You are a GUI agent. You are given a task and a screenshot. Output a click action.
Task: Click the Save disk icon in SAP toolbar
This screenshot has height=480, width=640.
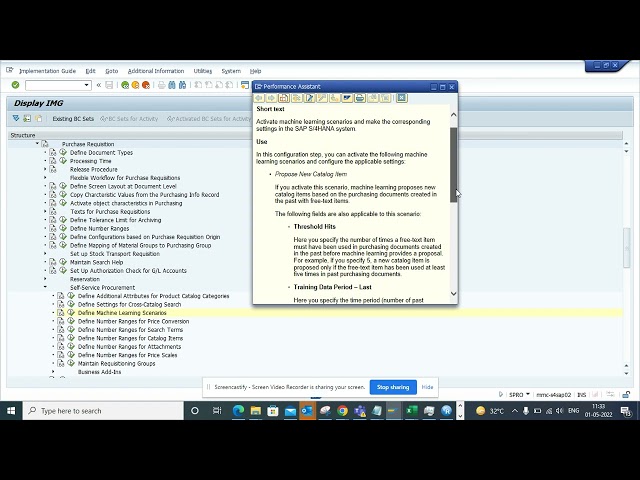pos(109,85)
